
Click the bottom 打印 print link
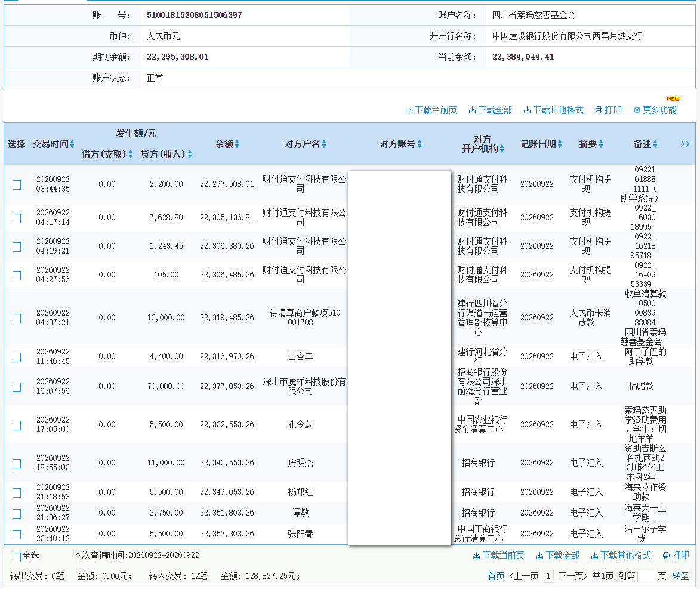click(x=676, y=555)
